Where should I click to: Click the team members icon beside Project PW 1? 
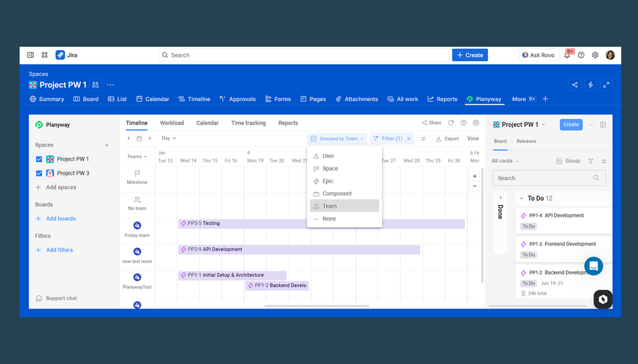95,84
